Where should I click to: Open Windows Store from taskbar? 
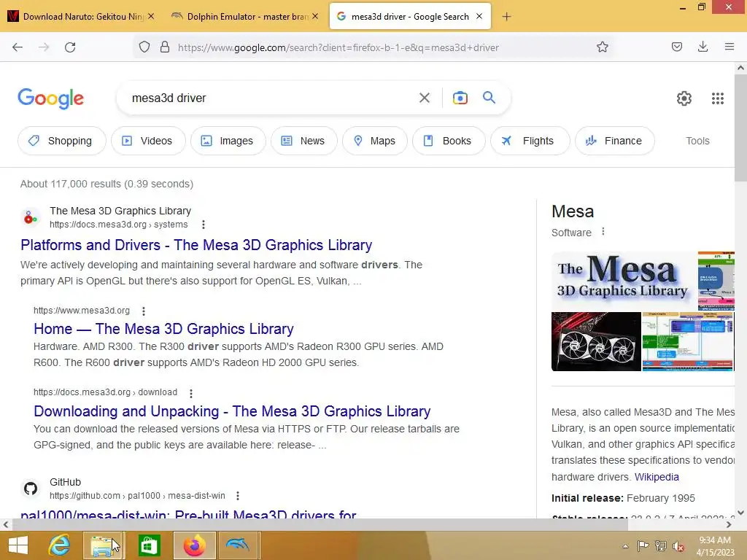(149, 545)
